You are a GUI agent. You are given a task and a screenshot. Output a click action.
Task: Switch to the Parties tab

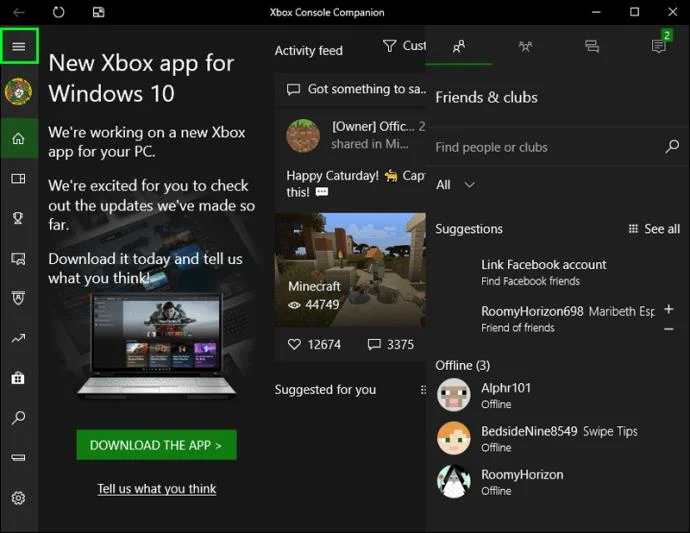coord(525,46)
